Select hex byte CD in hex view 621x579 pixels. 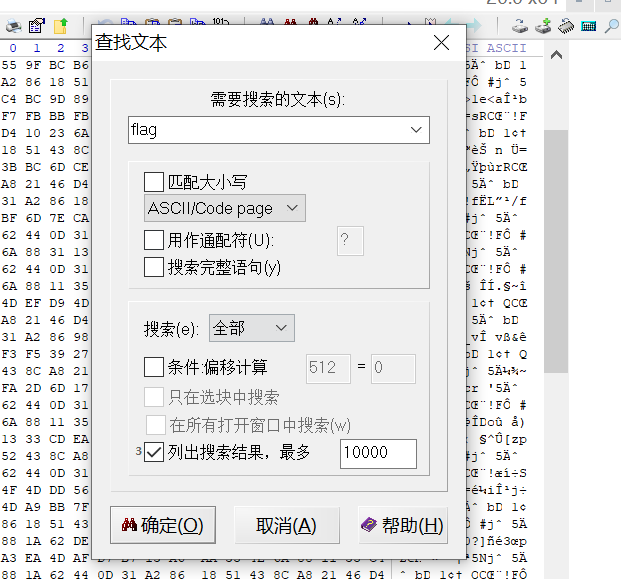point(57,439)
